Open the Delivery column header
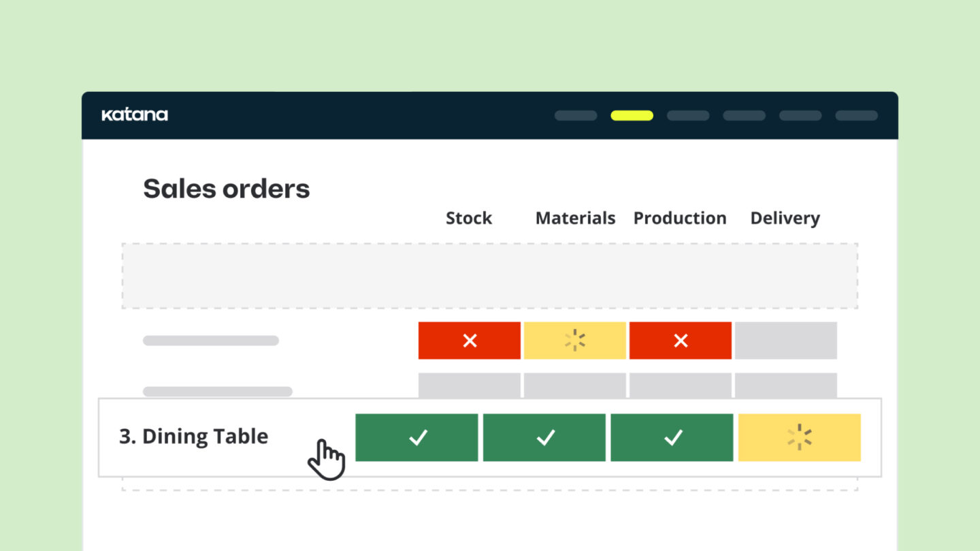The width and height of the screenshot is (980, 551). tap(785, 218)
